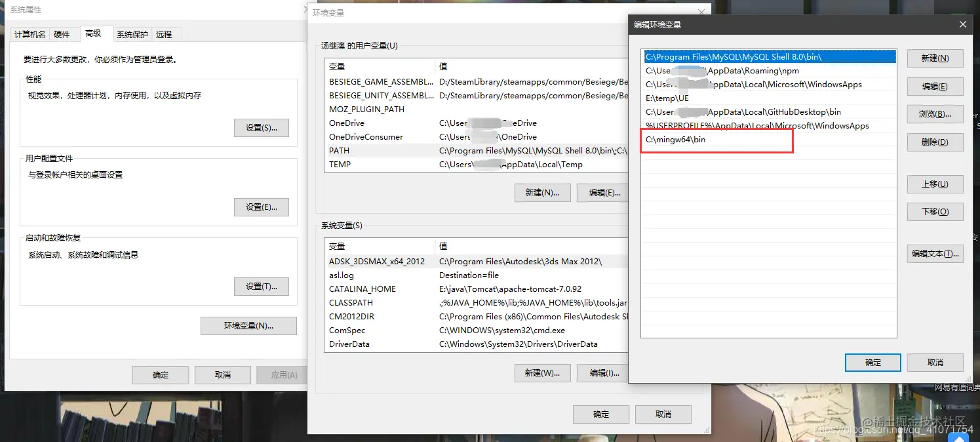Viewport: 980px width, 442px height.
Task: Open 环境变量(N) button
Action: point(249,326)
